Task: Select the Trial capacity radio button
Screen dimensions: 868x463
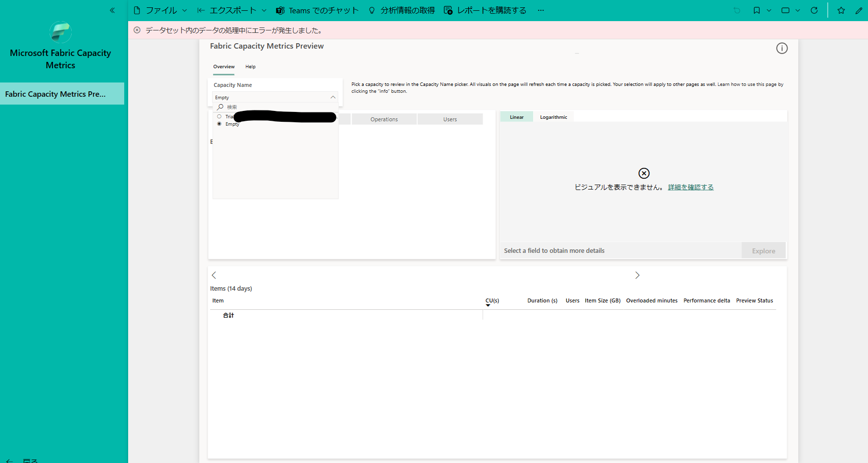Action: [219, 116]
